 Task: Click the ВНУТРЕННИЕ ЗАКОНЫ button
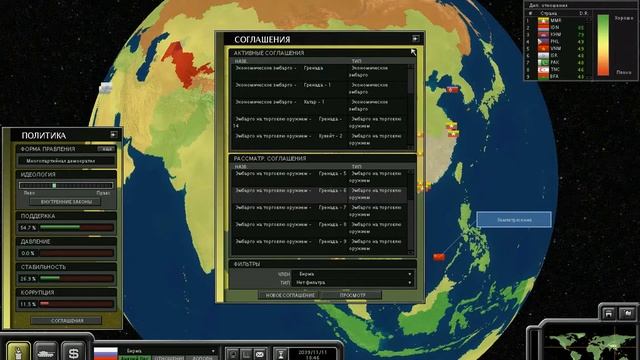[x=66, y=202]
